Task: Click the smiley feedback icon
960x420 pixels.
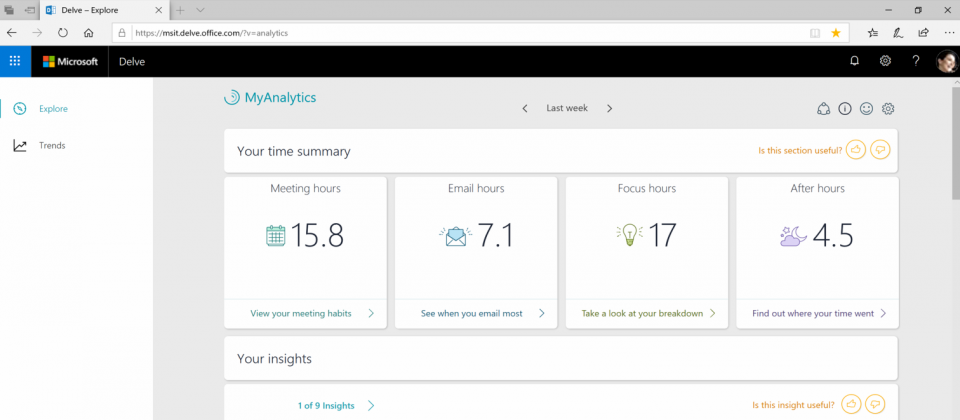Action: (x=866, y=109)
